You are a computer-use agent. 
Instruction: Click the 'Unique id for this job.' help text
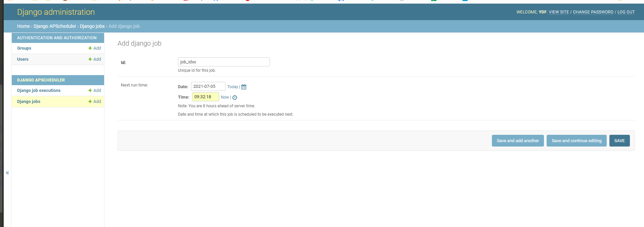click(197, 70)
